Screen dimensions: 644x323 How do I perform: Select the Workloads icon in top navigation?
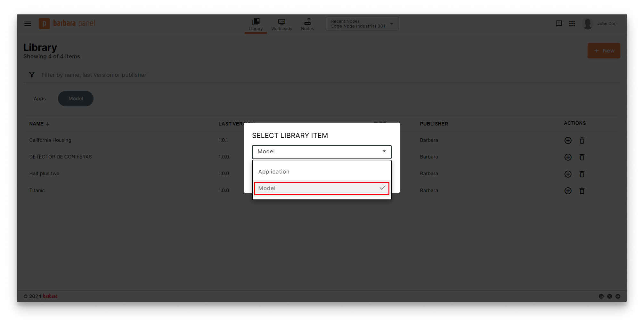point(281,22)
